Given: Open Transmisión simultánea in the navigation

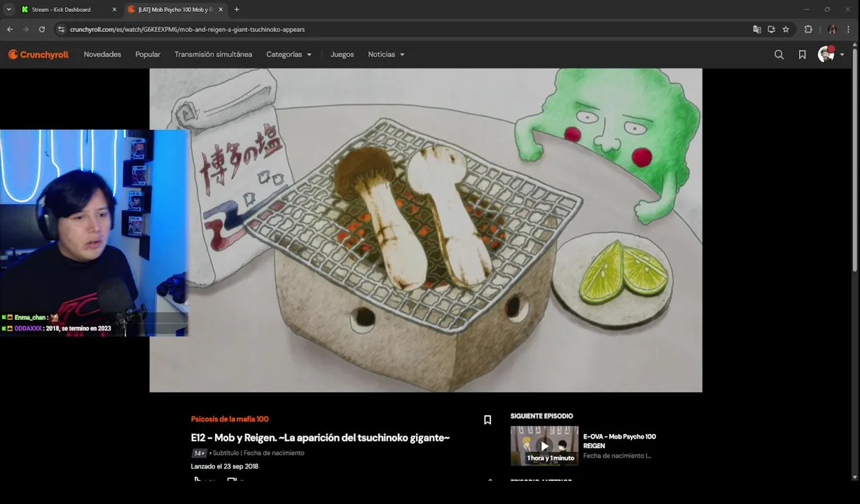Looking at the screenshot, I should 213,55.
